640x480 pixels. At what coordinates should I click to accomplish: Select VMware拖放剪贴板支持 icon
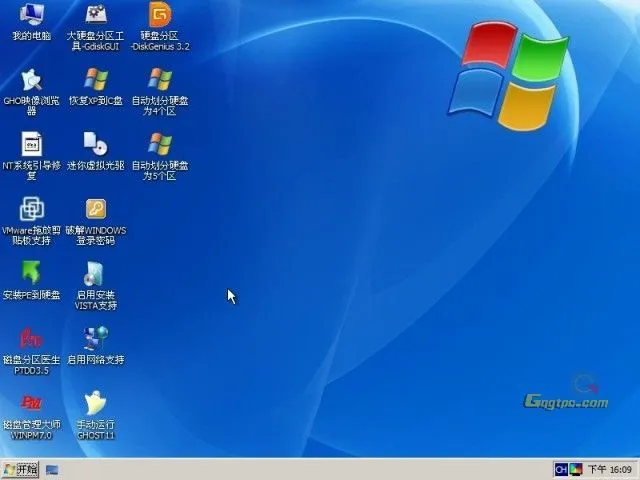pyautogui.click(x=32, y=210)
